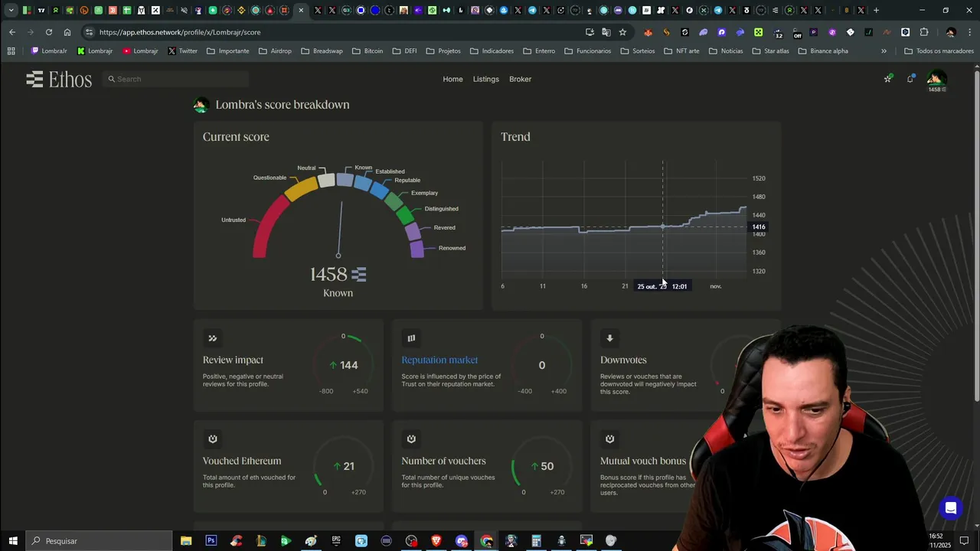Open the Airdrop bookmark folder
The height and width of the screenshot is (551, 980).
pos(275,51)
